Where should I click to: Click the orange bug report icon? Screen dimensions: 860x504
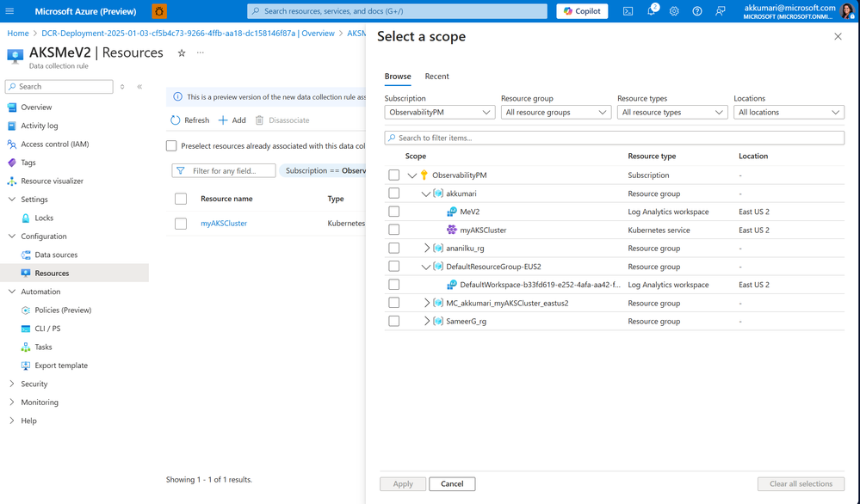pyautogui.click(x=159, y=11)
